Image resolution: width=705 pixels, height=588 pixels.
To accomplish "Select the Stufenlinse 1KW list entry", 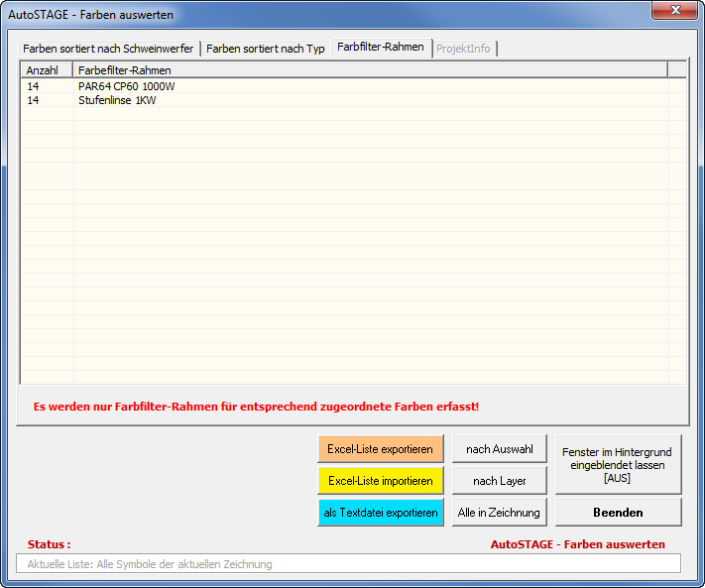I will click(117, 100).
